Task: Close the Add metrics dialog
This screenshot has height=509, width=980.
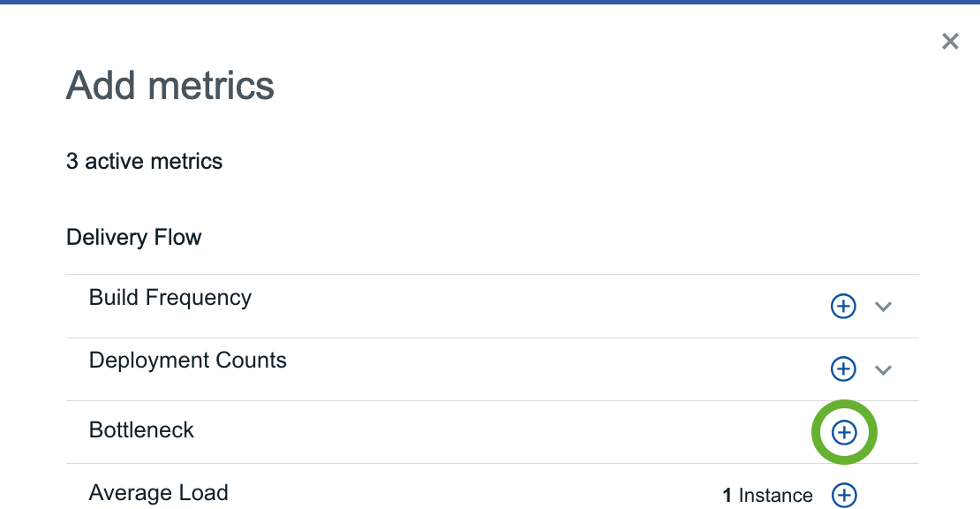Action: point(950,42)
